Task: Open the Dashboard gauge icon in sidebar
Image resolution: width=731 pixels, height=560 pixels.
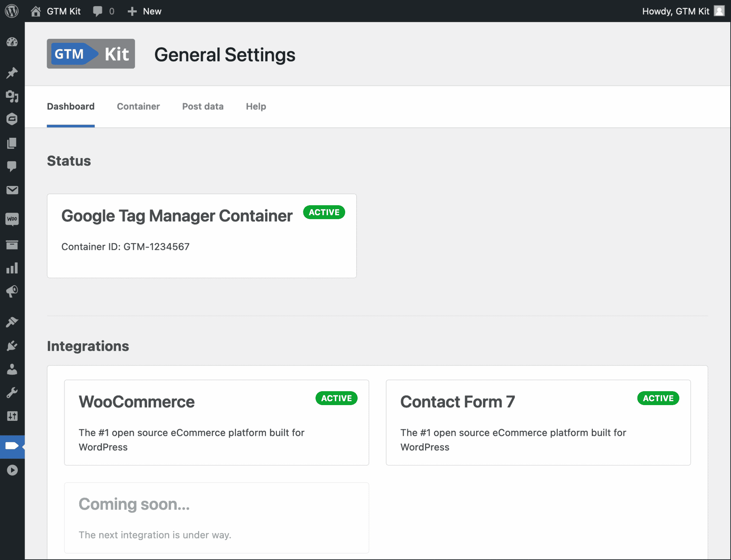Action: pyautogui.click(x=12, y=42)
